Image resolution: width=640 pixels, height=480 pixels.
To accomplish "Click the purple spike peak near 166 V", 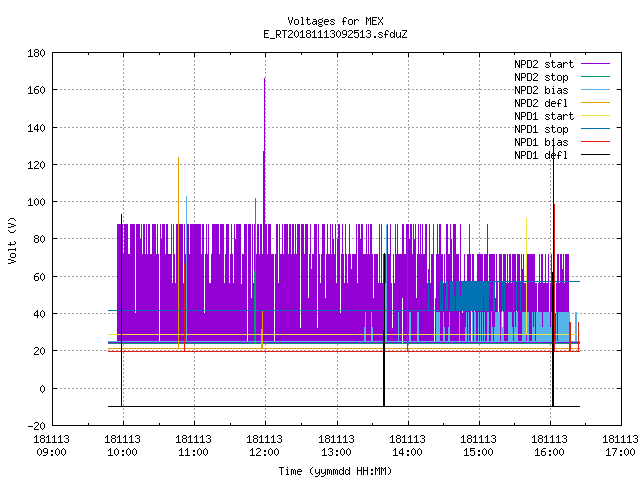I will point(264,79).
